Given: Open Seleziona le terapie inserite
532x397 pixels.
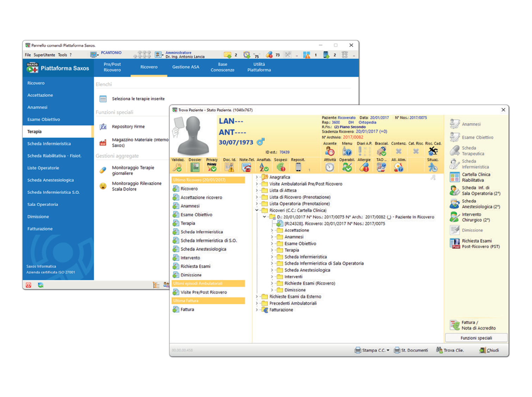Looking at the screenshot, I should [x=132, y=99].
